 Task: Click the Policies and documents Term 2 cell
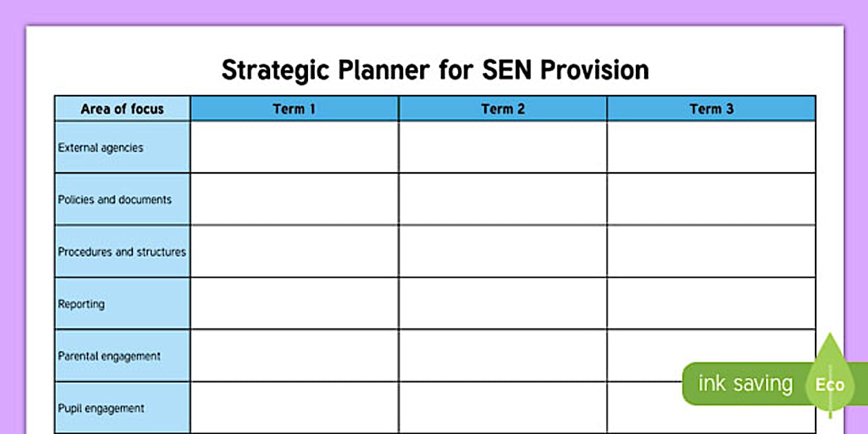click(x=503, y=200)
